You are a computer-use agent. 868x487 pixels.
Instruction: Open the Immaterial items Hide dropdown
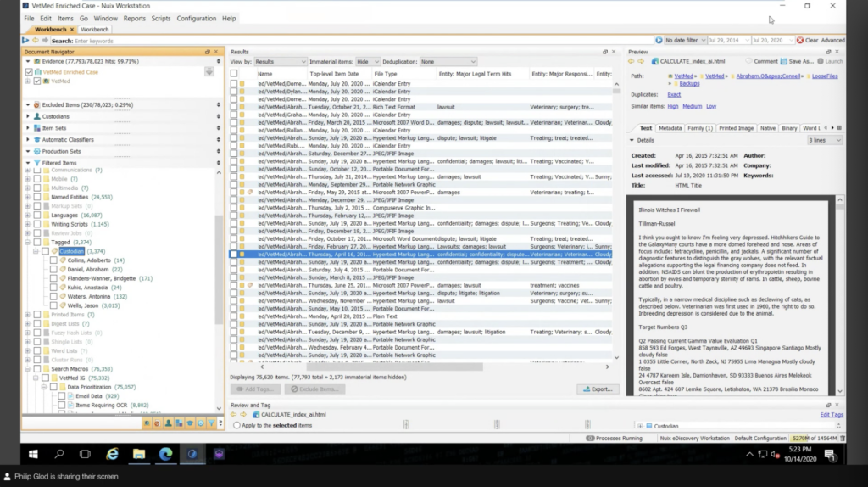(368, 61)
